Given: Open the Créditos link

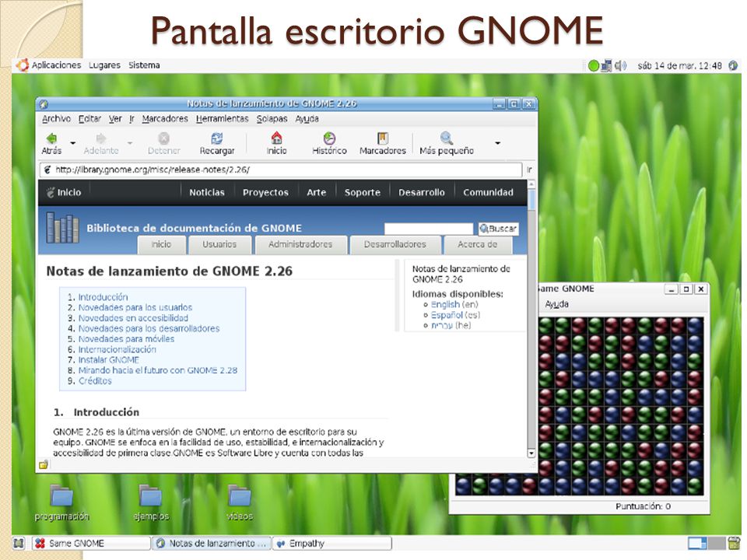Looking at the screenshot, I should coord(95,381).
